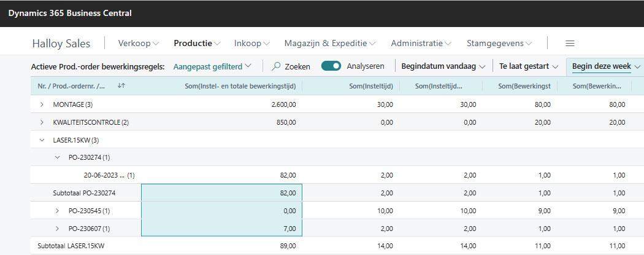Viewport: 644px width, 255px height.
Task: Collapse the LASER.15KW (3) group
Action: click(42, 140)
